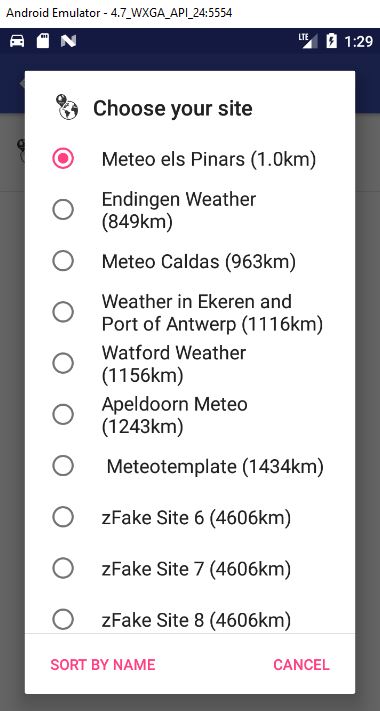The height and width of the screenshot is (711, 380).
Task: Click the Choose your site dialog title
Action: [x=173, y=108]
